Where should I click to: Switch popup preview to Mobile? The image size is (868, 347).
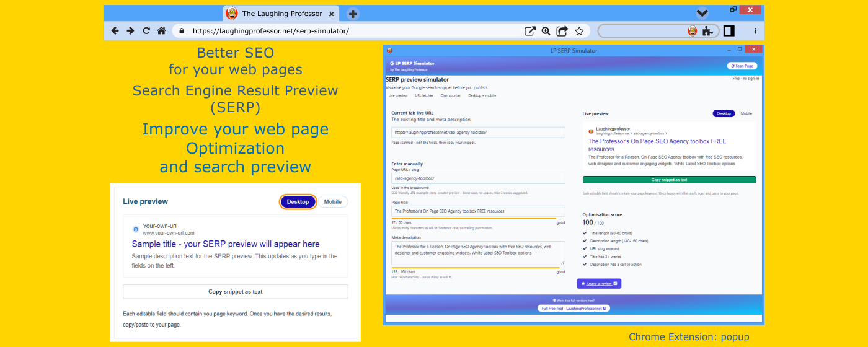746,113
